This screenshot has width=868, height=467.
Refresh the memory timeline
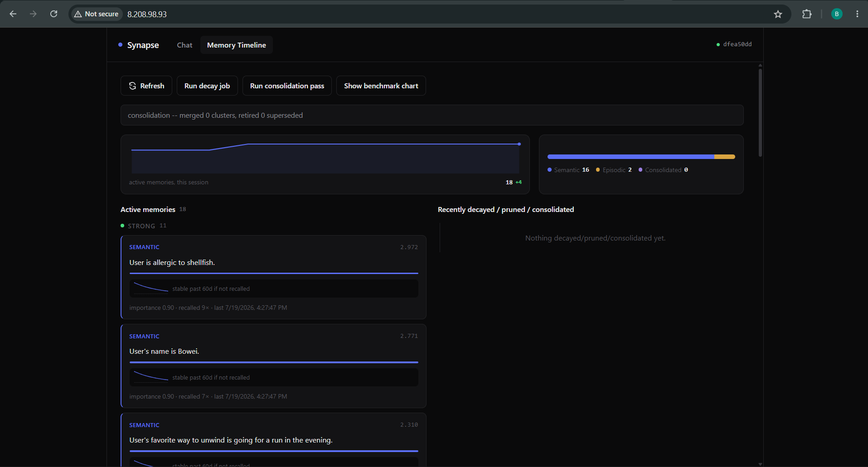[146, 86]
